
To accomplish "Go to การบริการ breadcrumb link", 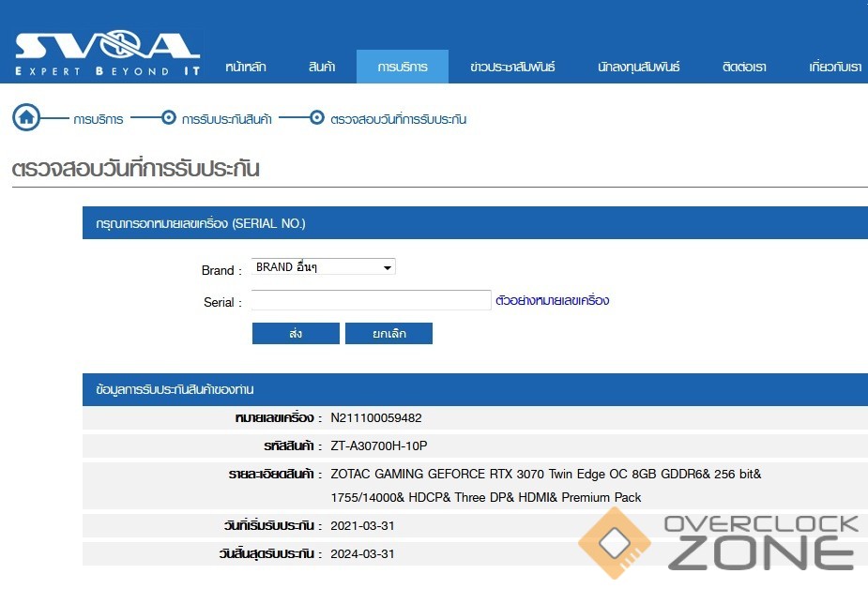I will 98,119.
